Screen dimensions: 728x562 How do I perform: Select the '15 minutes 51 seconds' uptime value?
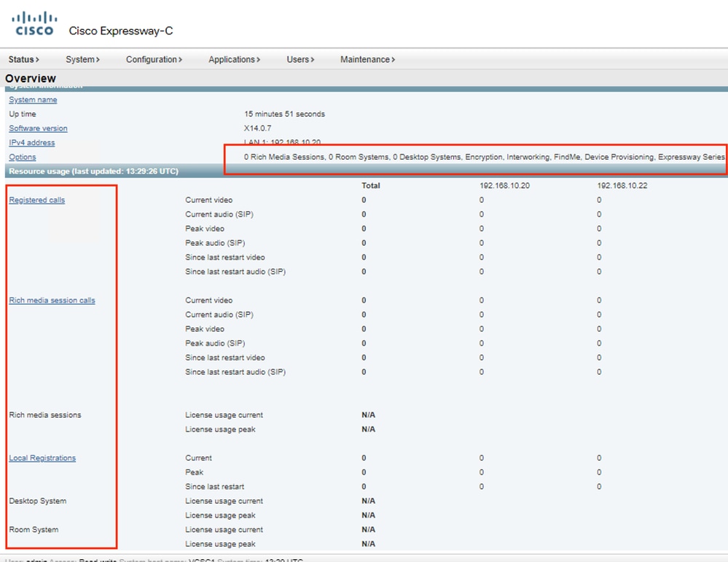285,114
